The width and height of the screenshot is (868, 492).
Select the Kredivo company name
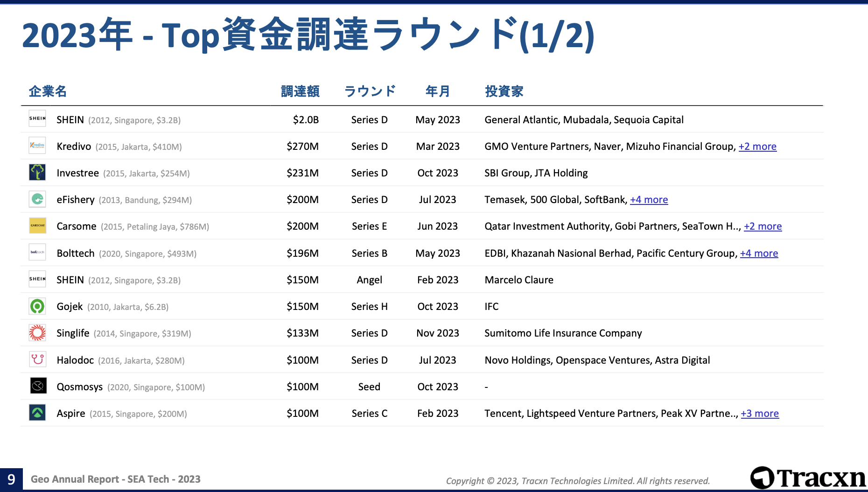tap(74, 147)
